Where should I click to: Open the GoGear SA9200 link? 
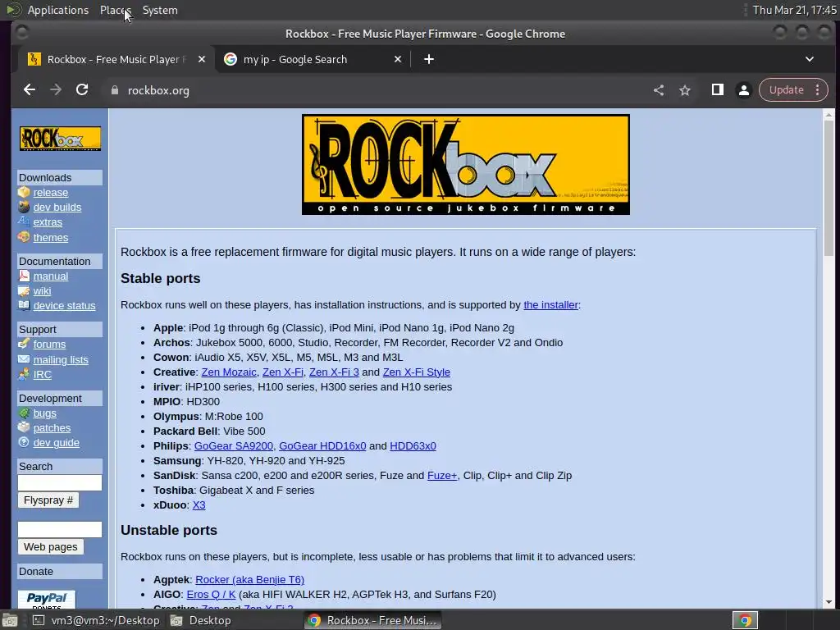coord(233,445)
